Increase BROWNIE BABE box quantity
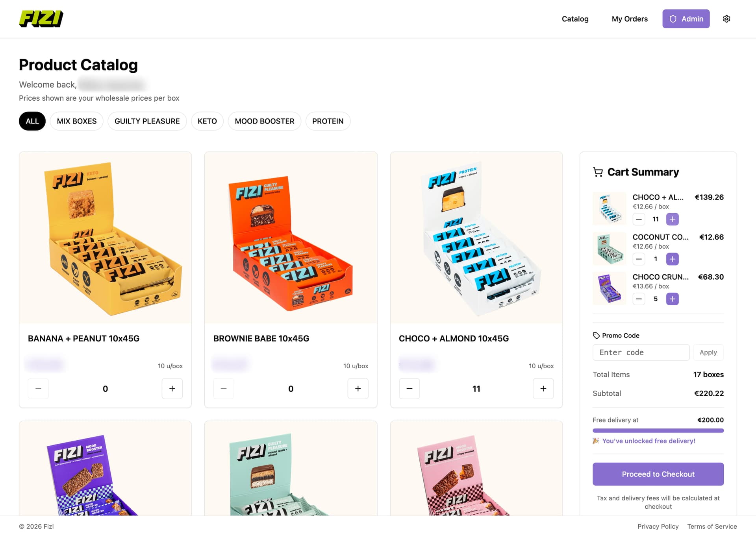The image size is (756, 537). (358, 389)
